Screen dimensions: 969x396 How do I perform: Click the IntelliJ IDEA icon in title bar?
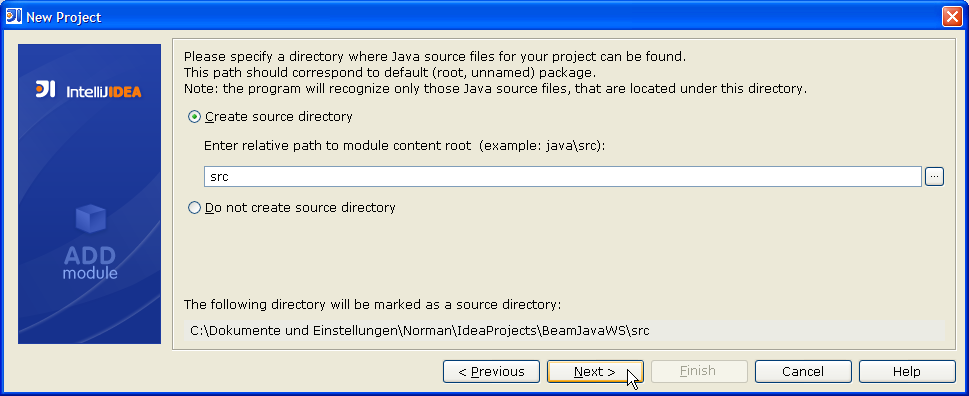[14, 16]
